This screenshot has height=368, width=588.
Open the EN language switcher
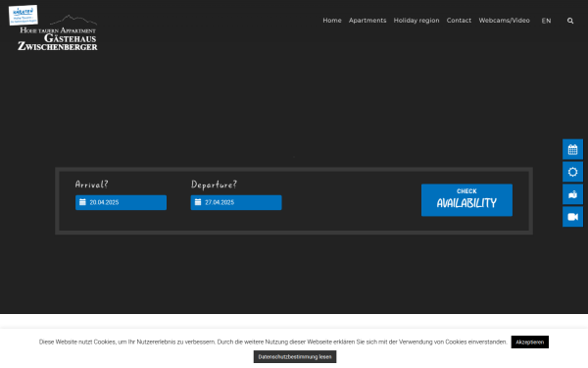[x=546, y=21]
